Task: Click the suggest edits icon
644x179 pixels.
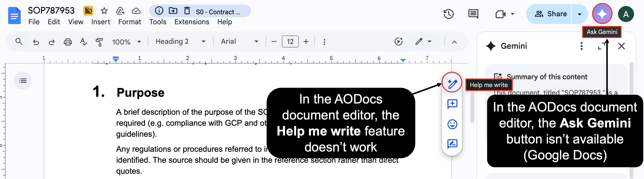Action: [452, 144]
